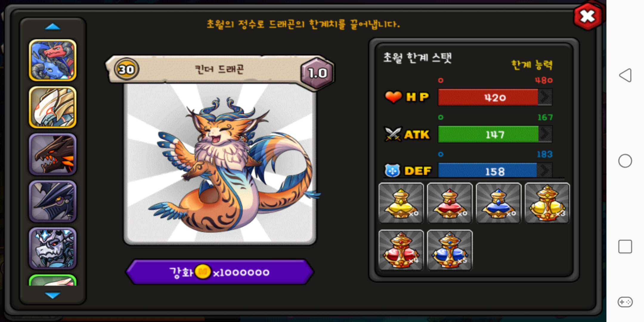Select the large red essence potion x4
This screenshot has height=322, width=644.
[x=401, y=250]
